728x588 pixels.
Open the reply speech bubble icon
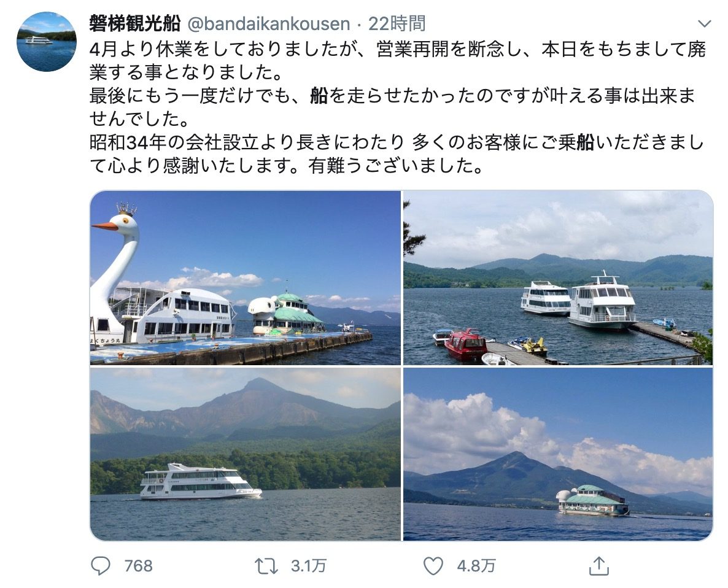coord(100,566)
